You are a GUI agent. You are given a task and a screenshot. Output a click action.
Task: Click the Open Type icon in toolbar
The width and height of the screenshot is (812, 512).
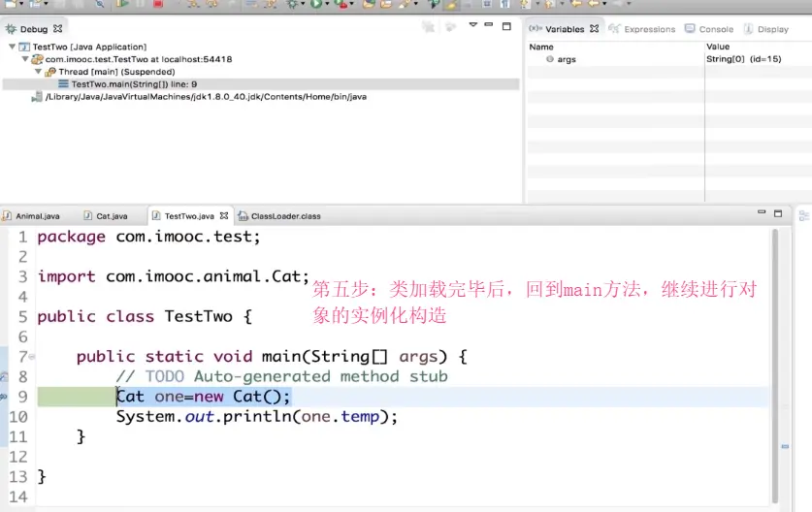[x=369, y=4]
